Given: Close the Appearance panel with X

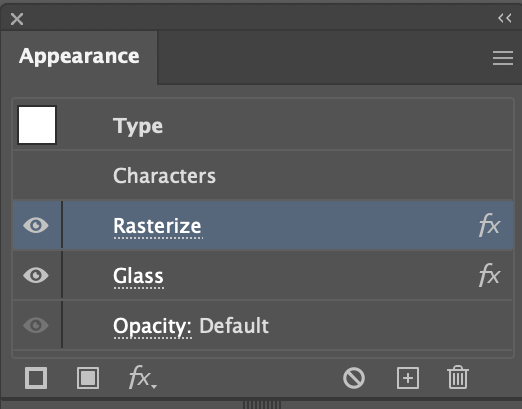Looking at the screenshot, I should 17,19.
